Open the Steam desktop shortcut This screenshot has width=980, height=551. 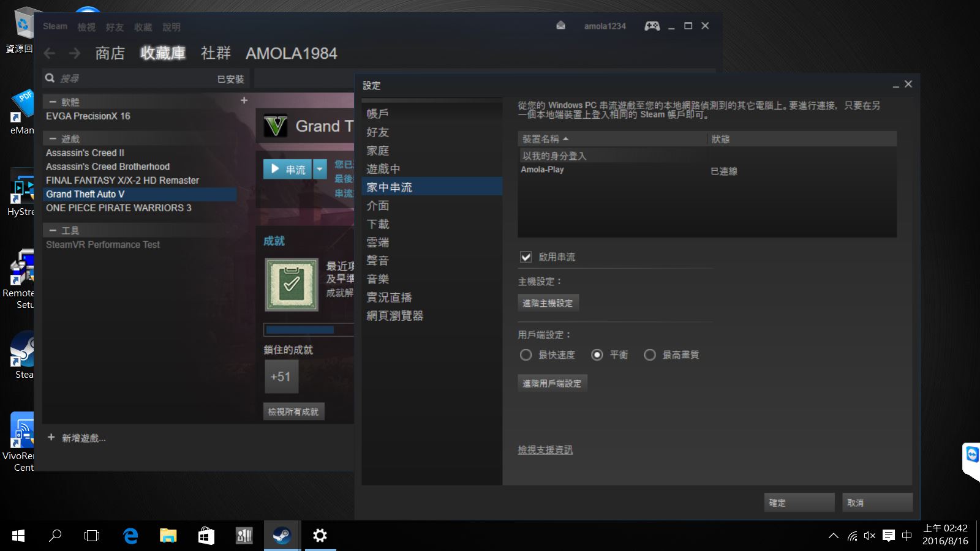coord(23,355)
